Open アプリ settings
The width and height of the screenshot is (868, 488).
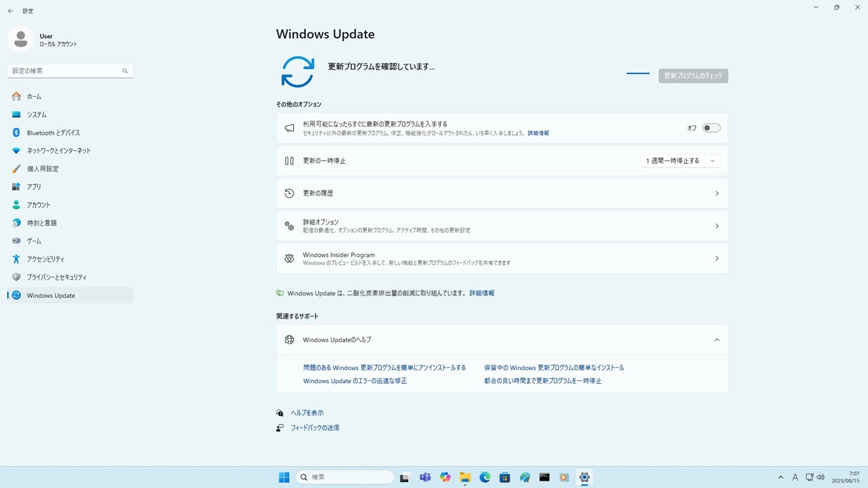point(71,186)
